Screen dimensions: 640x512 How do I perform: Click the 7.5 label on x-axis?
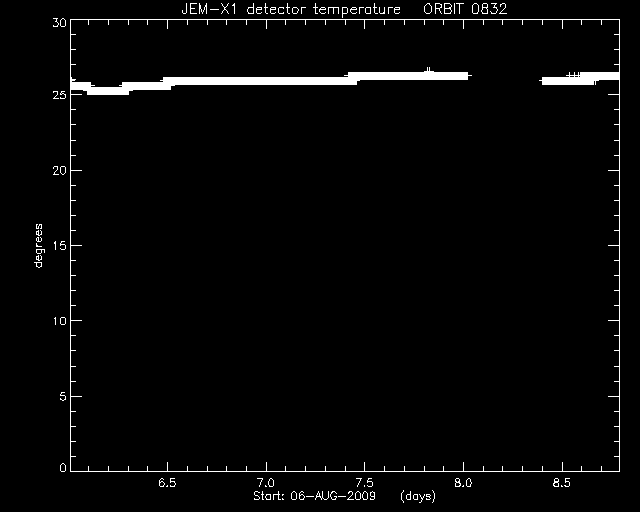coord(364,483)
